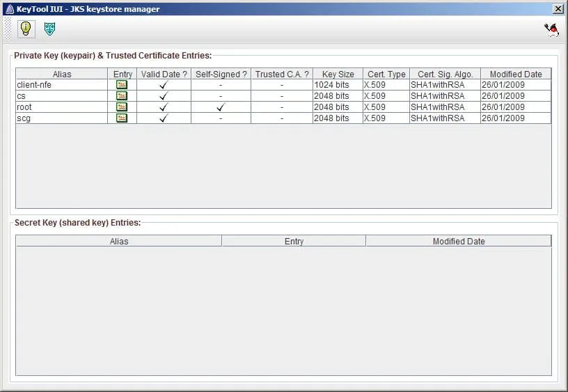Screen dimensions: 568x392
Task: Click the Cert. Type column header
Action: [386, 75]
